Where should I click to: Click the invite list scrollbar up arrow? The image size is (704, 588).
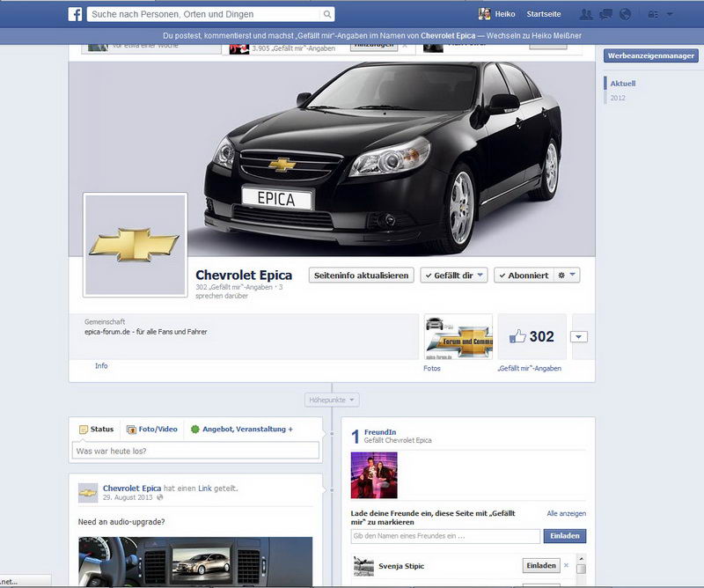tap(581, 559)
